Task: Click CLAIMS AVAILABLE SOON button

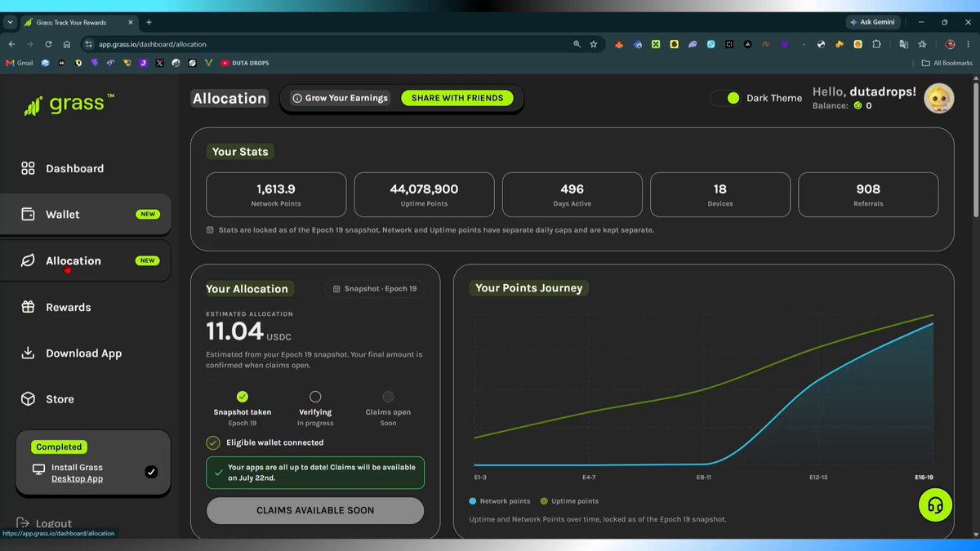Action: click(x=315, y=510)
